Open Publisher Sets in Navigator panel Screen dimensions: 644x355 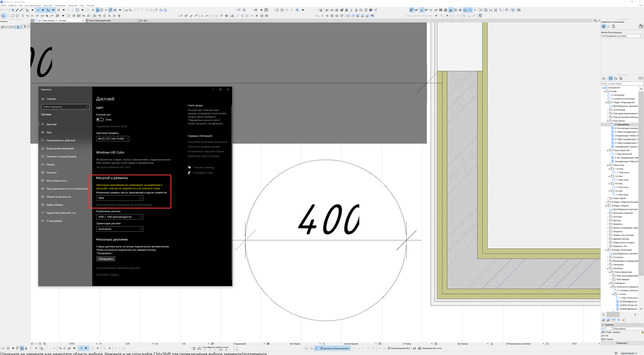pos(620,78)
